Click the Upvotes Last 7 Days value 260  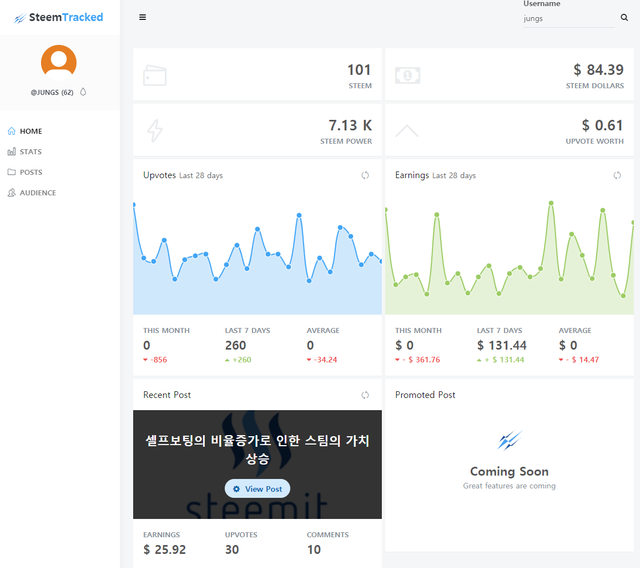(x=236, y=346)
